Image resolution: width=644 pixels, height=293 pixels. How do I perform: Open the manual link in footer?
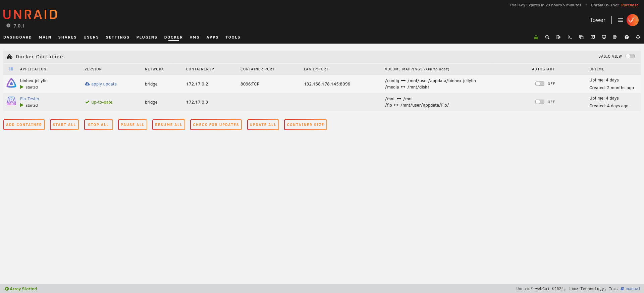tap(633, 289)
